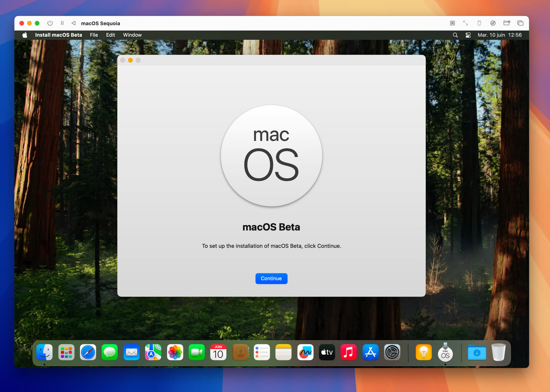The width and height of the screenshot is (550, 392).
Task: Click the capture keyboard command icon
Action: click(x=452, y=23)
